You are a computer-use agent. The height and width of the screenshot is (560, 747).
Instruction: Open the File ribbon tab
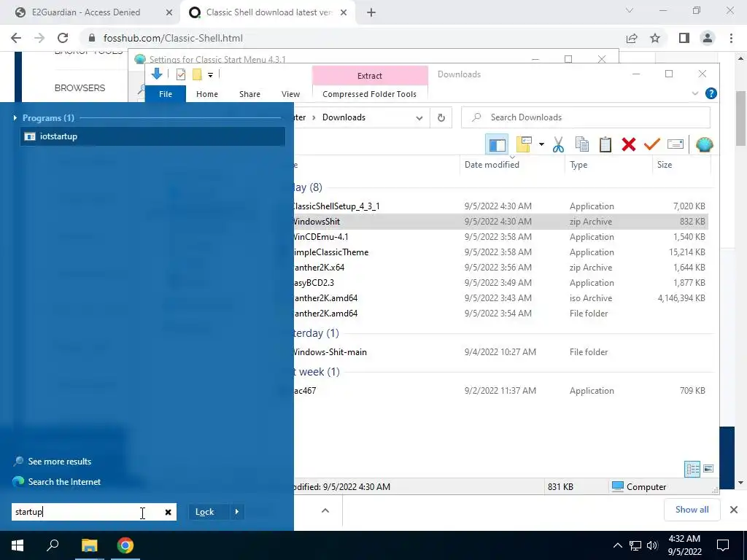tap(166, 94)
